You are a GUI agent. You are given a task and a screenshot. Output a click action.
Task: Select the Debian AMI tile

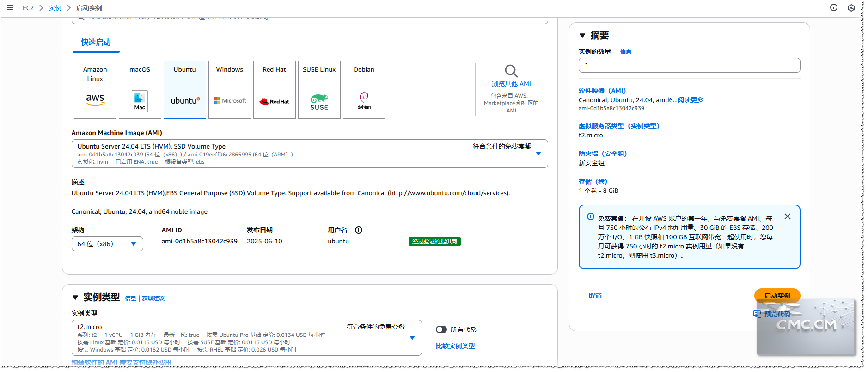[x=364, y=90]
